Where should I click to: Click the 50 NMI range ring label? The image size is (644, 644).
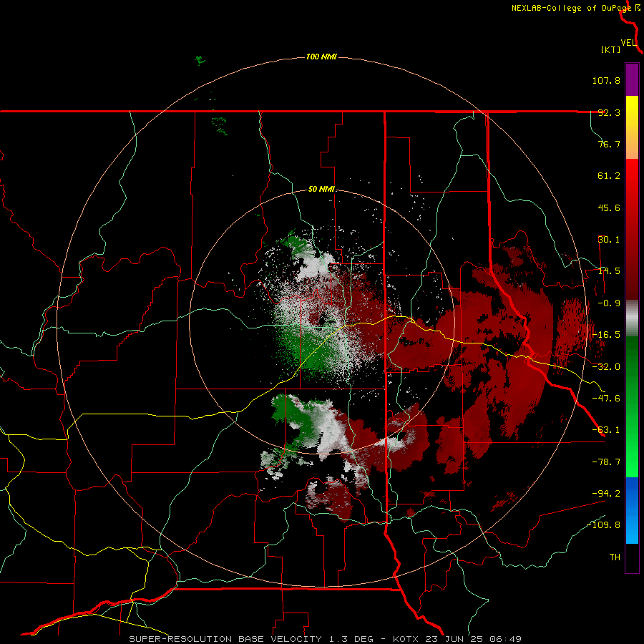click(321, 190)
